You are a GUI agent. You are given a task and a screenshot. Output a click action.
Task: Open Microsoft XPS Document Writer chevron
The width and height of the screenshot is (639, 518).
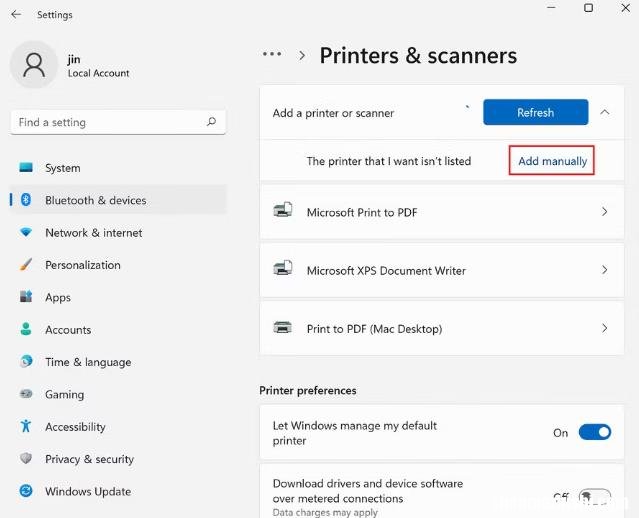[605, 270]
